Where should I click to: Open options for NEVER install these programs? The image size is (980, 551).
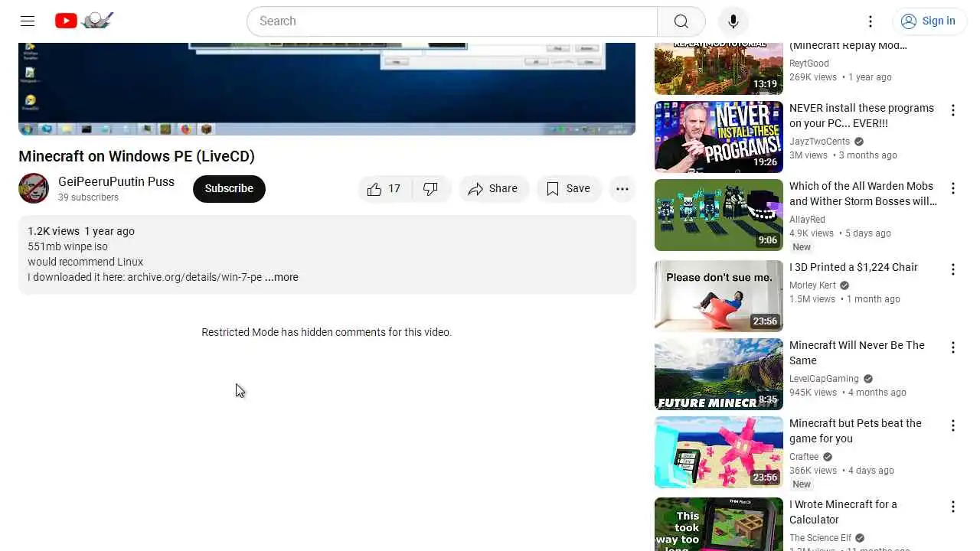point(953,111)
